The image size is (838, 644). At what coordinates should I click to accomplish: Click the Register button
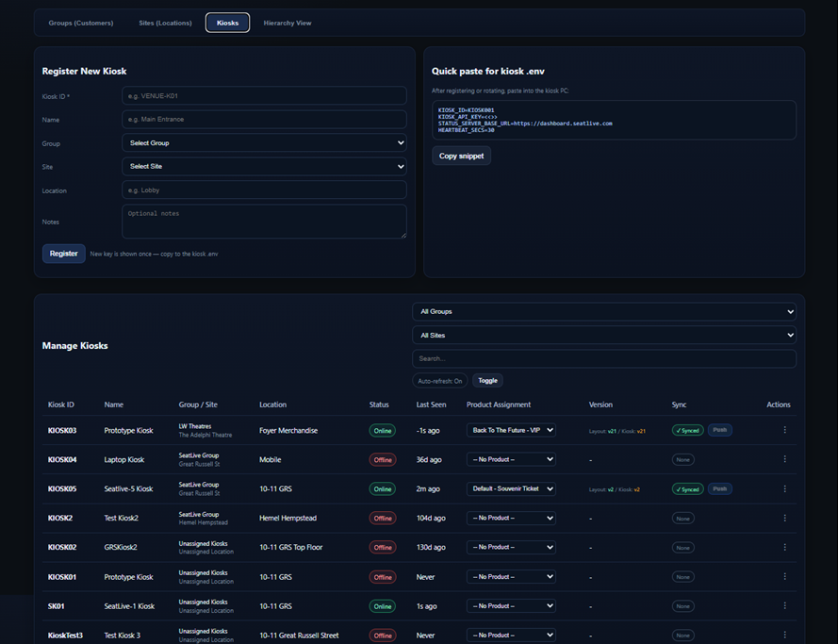pyautogui.click(x=63, y=254)
